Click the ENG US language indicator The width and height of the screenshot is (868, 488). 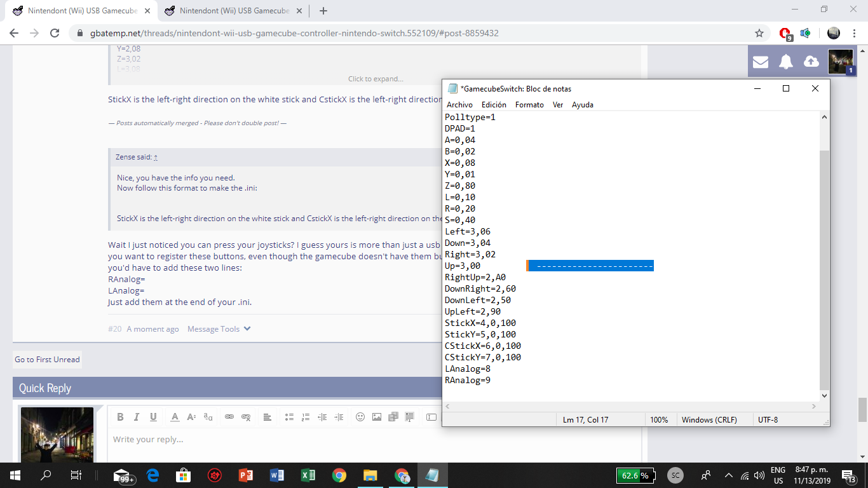(x=778, y=475)
